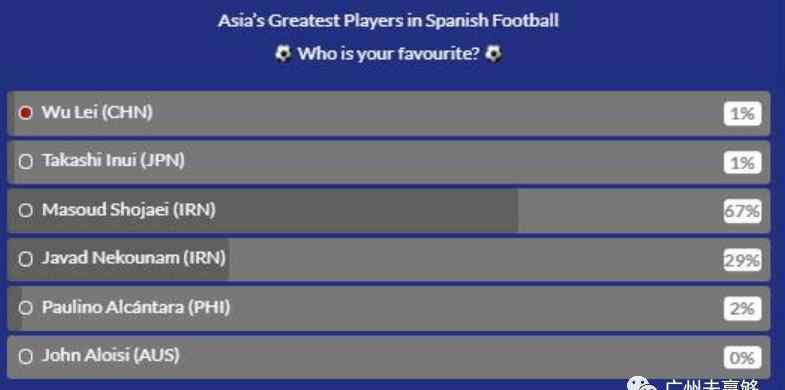Click Javad Nekounam's dark progress bar fill
This screenshot has width=785, height=390.
coord(119,259)
